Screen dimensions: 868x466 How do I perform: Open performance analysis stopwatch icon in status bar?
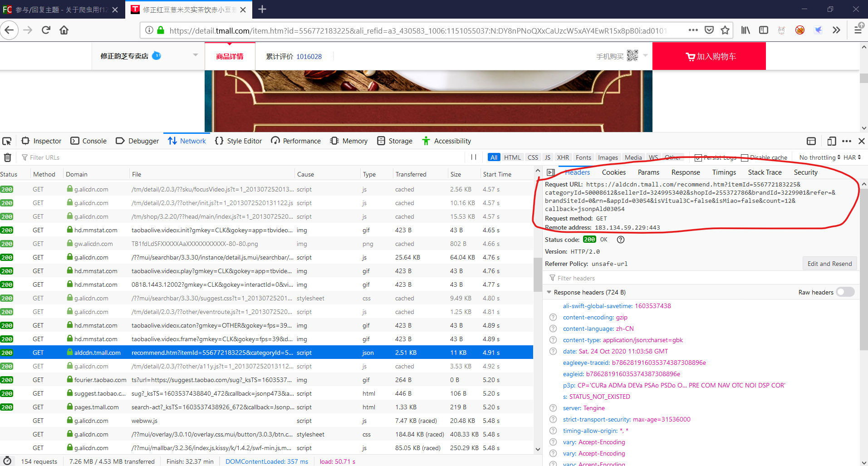click(7, 461)
